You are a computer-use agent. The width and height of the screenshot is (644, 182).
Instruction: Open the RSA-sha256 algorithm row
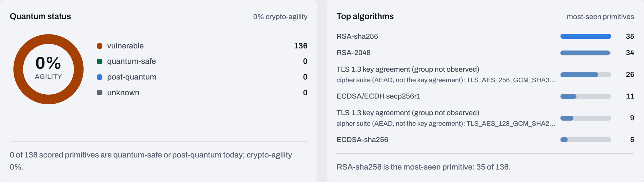coord(485,36)
